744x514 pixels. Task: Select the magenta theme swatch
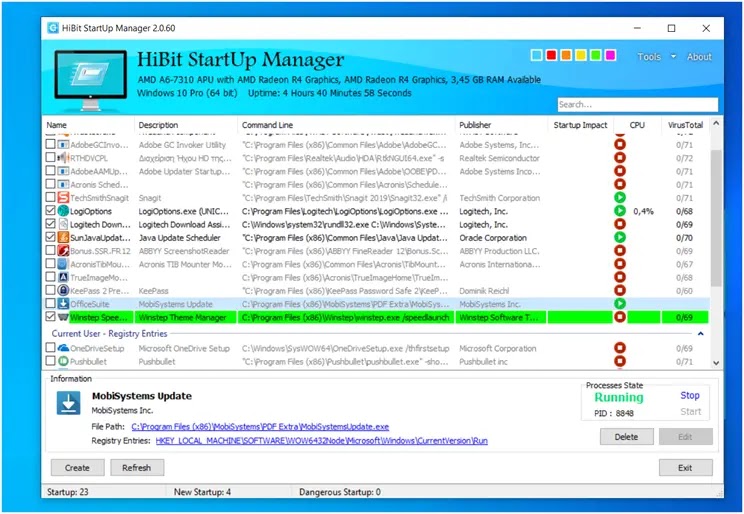coord(610,56)
